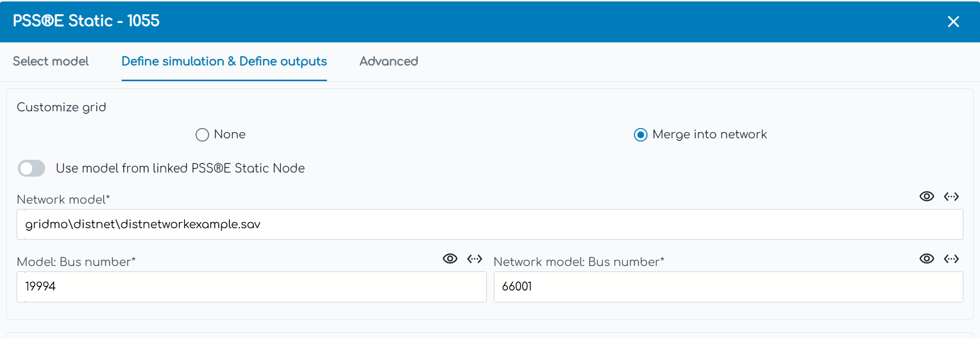
Task: Click the Customize grid heading
Action: tap(61, 107)
